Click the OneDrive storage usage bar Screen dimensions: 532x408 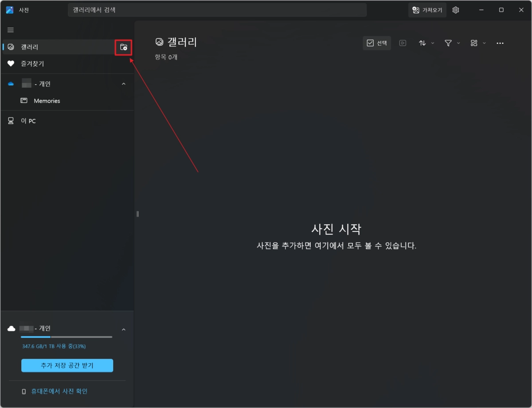pos(66,336)
